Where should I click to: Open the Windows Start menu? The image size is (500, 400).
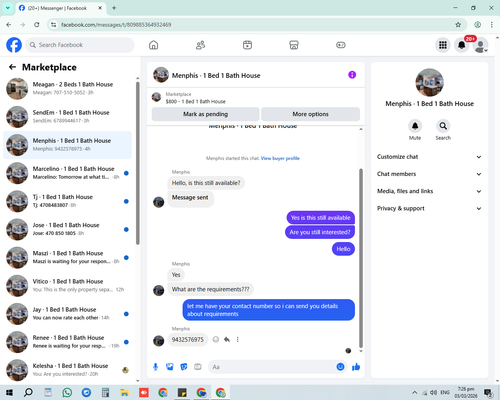9,393
